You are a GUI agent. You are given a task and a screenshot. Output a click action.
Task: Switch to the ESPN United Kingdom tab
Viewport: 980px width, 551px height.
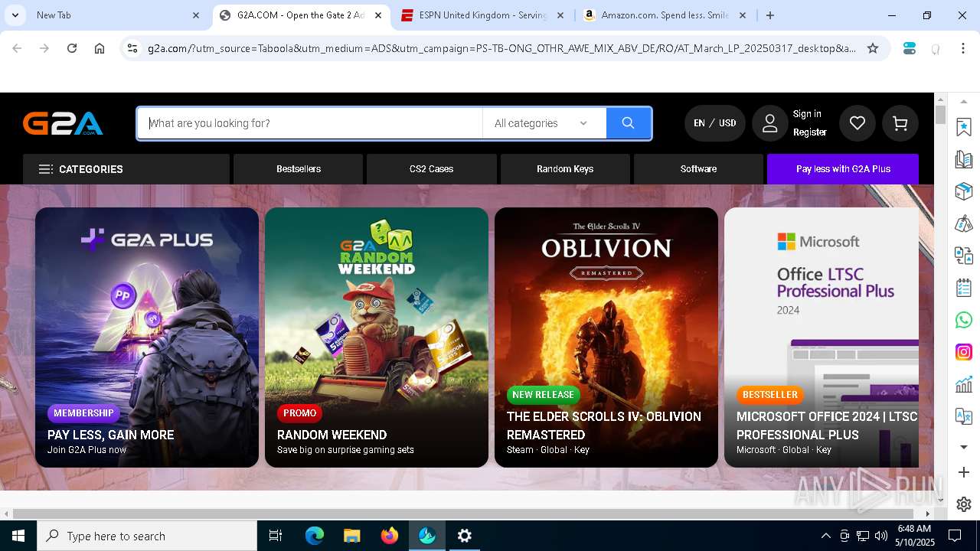[x=484, y=15]
